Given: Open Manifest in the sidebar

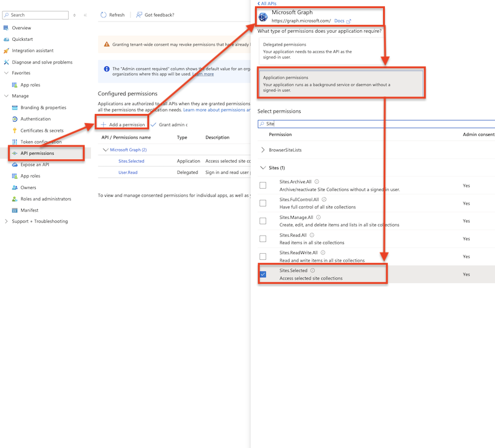Looking at the screenshot, I should (29, 210).
